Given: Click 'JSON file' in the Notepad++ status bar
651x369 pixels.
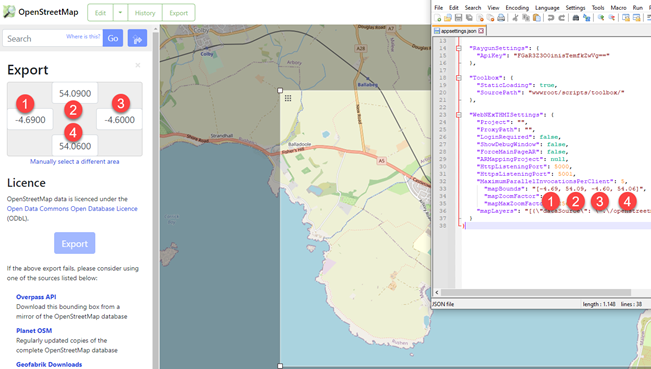Looking at the screenshot, I should click(443, 304).
